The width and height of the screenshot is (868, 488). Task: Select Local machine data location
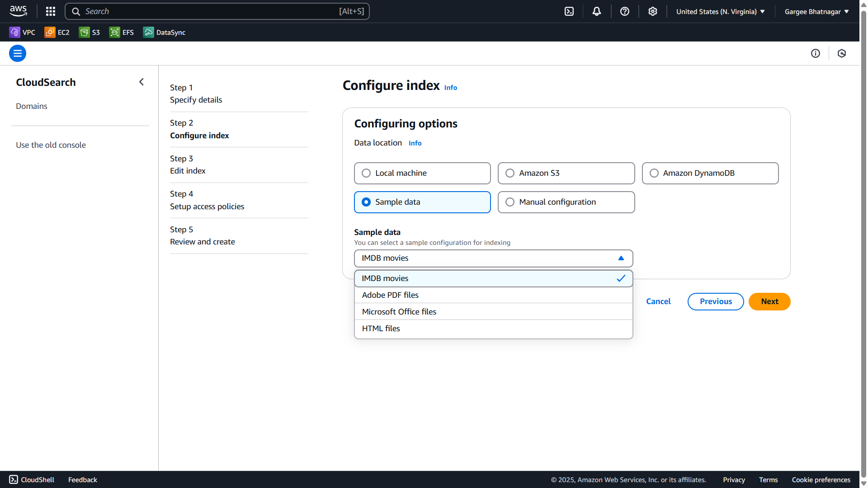click(422, 173)
